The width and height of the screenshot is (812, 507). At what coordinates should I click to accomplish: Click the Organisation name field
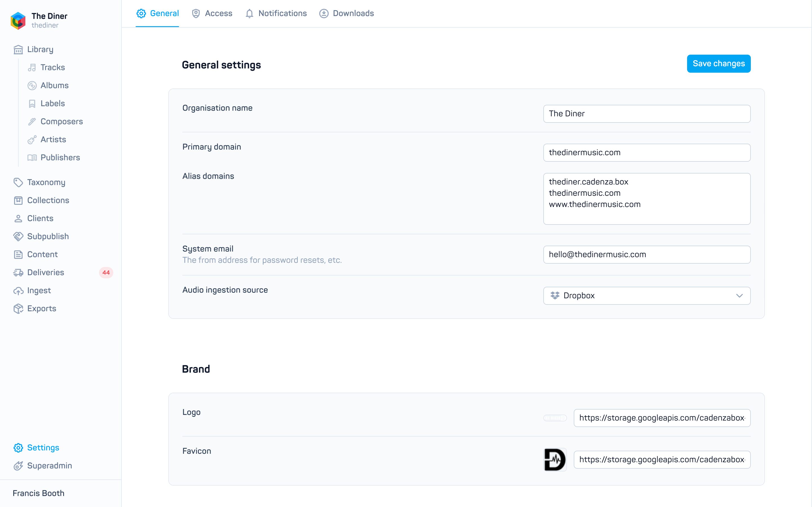pos(646,114)
